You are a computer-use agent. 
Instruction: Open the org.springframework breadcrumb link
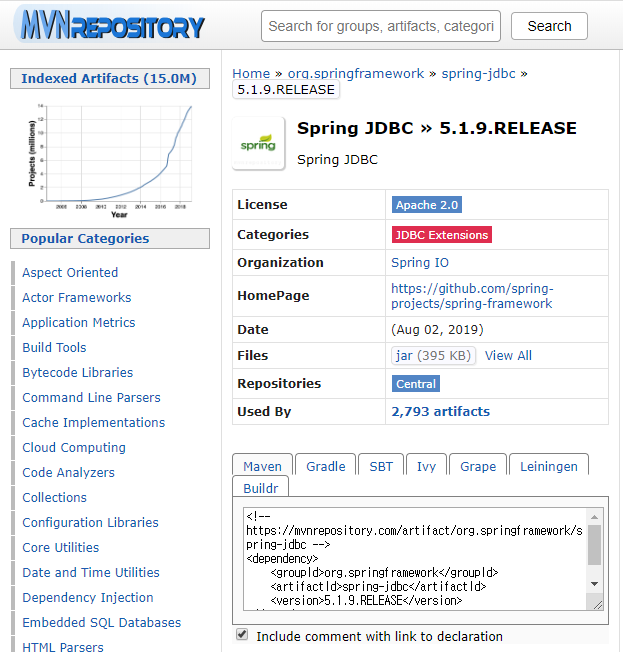(x=356, y=74)
